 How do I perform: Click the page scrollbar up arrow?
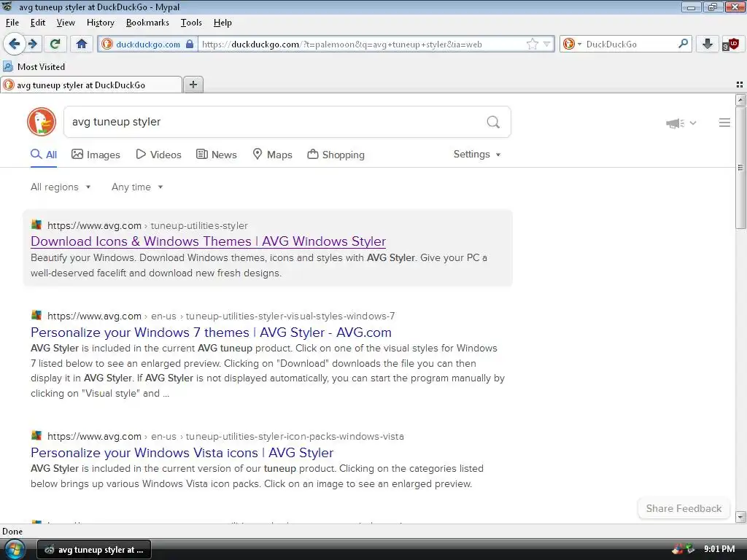coord(740,99)
